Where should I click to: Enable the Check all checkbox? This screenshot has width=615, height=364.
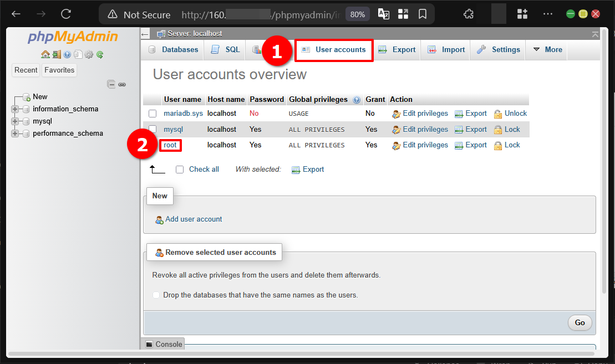coord(179,169)
